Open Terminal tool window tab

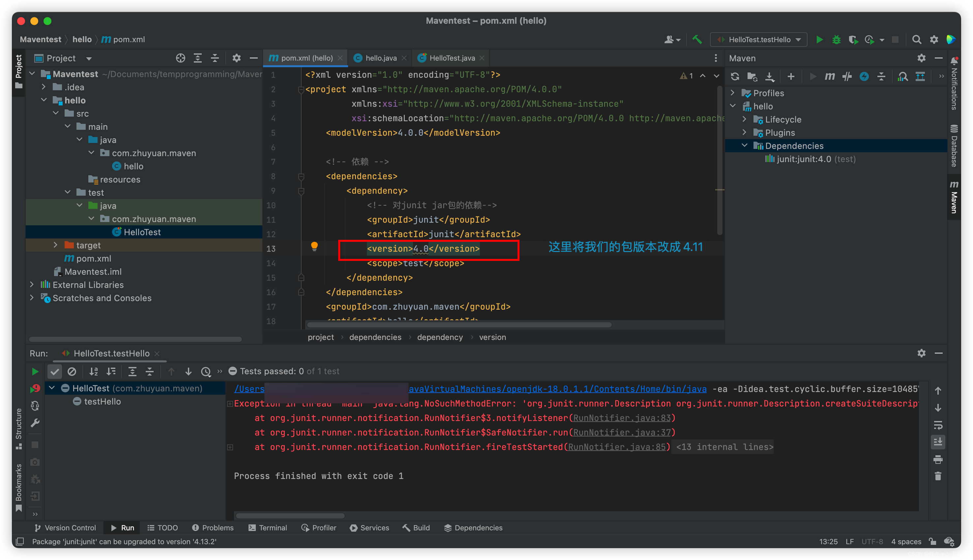click(x=268, y=528)
